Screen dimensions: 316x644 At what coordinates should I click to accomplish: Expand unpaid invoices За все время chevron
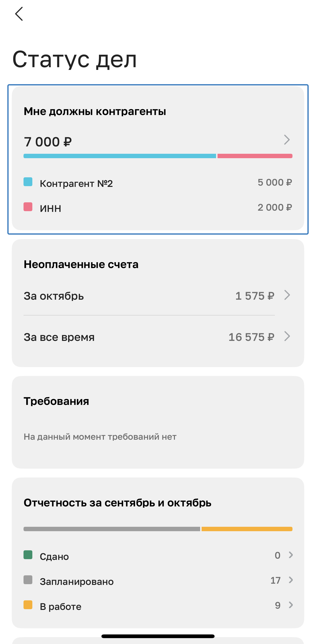coord(287,336)
